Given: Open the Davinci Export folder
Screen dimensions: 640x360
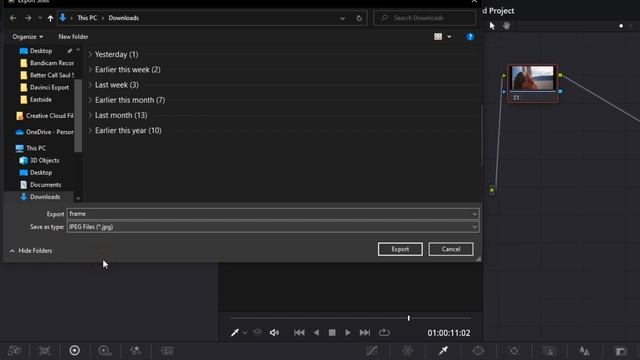Looking at the screenshot, I should pyautogui.click(x=45, y=87).
